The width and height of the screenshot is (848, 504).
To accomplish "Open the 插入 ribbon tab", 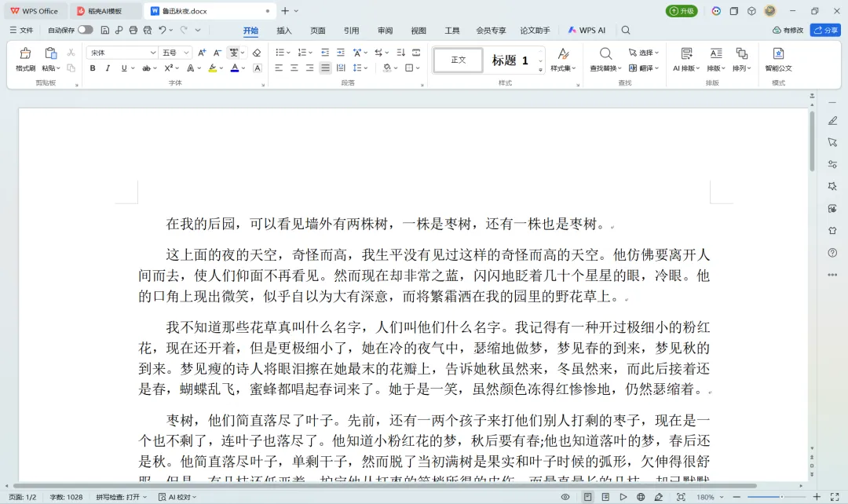I will tap(284, 31).
